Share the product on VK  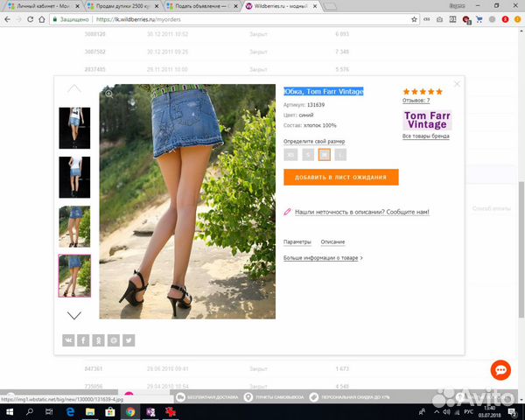68,340
